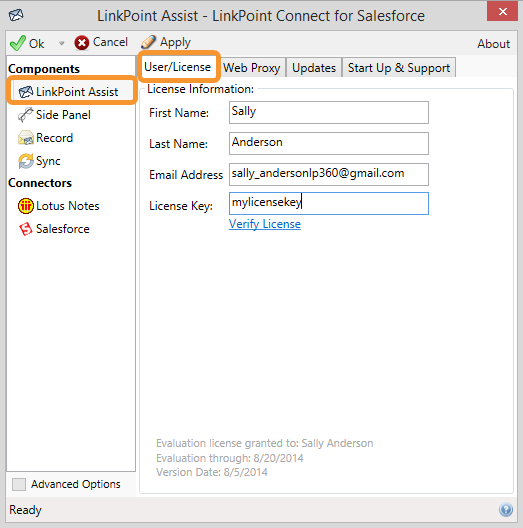Open the About link in the toolbar

[493, 44]
